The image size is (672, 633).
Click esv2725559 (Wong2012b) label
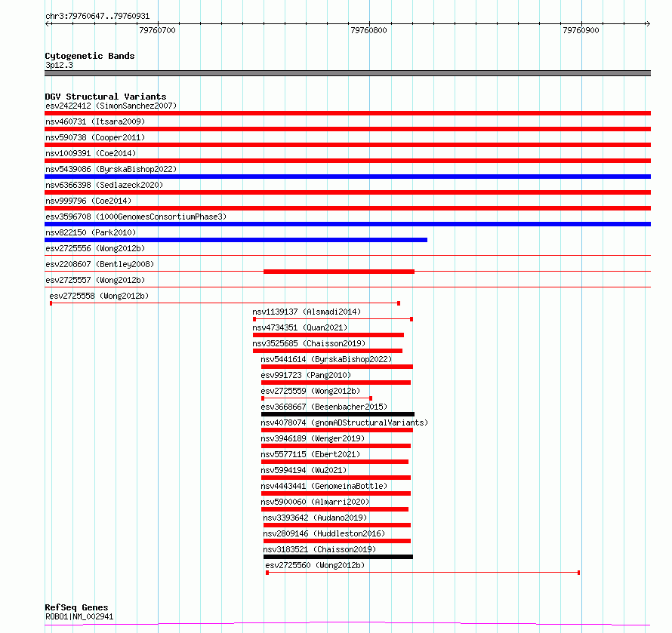pyautogui.click(x=311, y=391)
